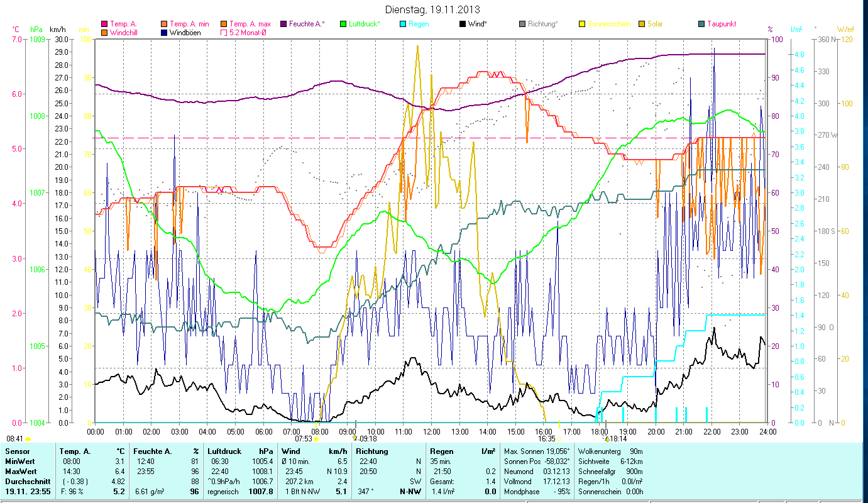Click the sun icon next to 08:41
The image size is (868, 503).
pyautogui.click(x=28, y=438)
